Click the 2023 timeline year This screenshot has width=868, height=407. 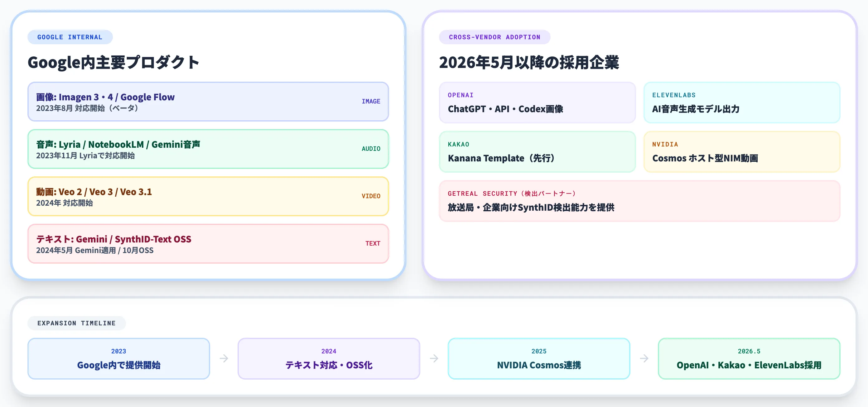click(x=118, y=351)
